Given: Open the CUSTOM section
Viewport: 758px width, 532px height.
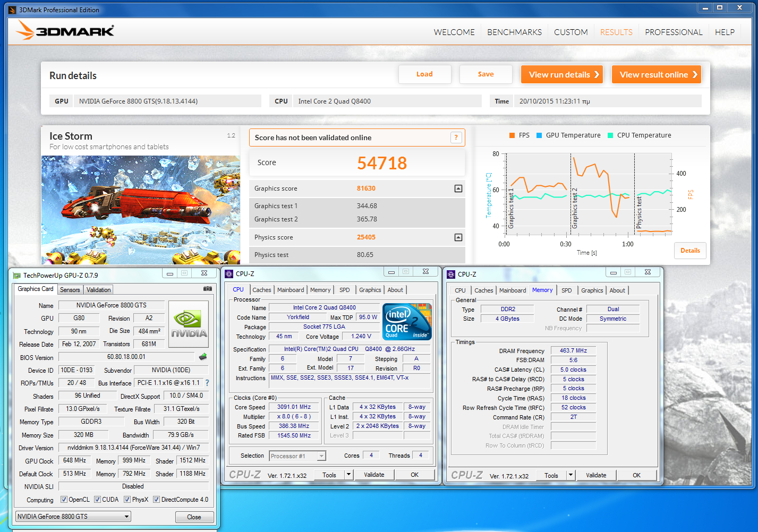Looking at the screenshot, I should tap(571, 32).
